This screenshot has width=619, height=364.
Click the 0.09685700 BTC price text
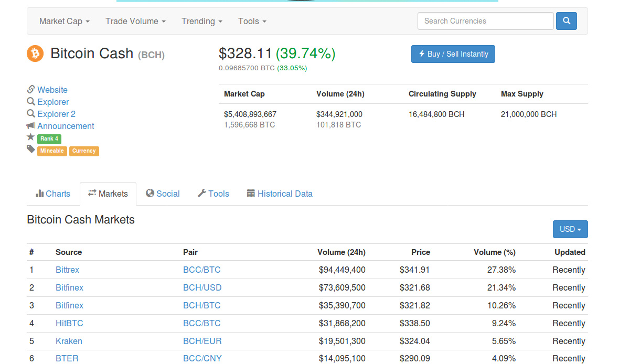click(247, 68)
